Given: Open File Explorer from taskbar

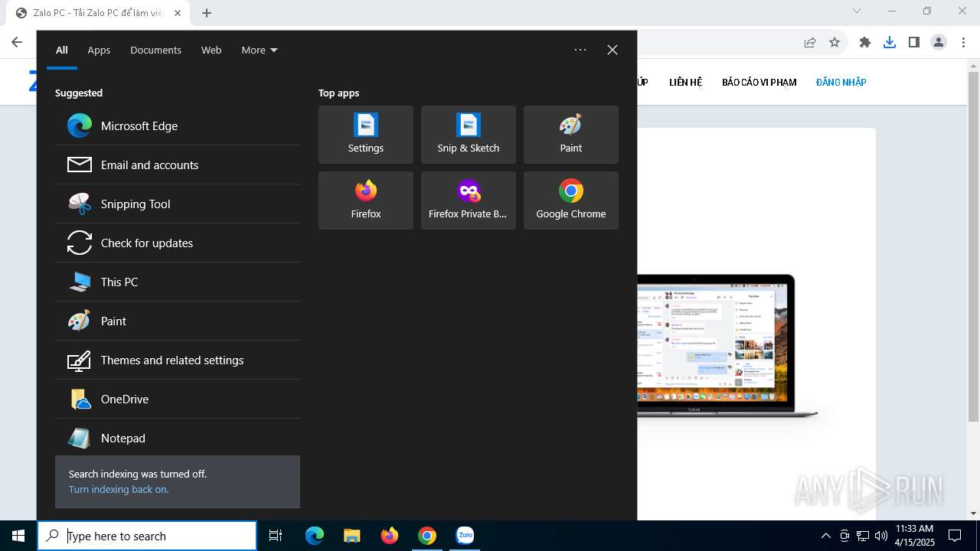Looking at the screenshot, I should [351, 536].
